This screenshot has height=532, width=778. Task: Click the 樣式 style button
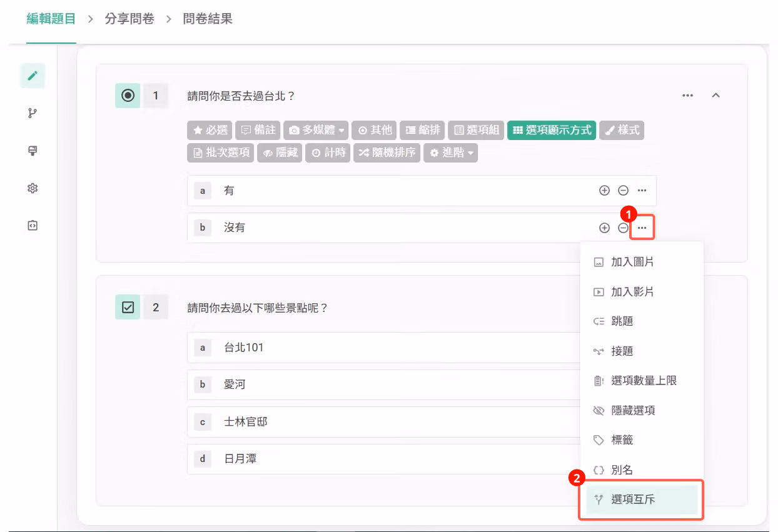point(622,130)
